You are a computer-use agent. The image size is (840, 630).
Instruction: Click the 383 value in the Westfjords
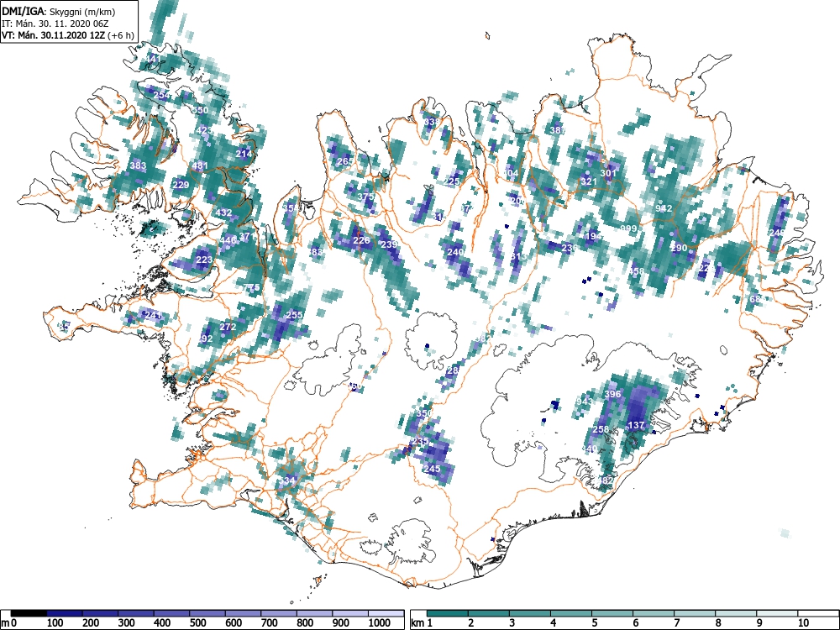139,165
